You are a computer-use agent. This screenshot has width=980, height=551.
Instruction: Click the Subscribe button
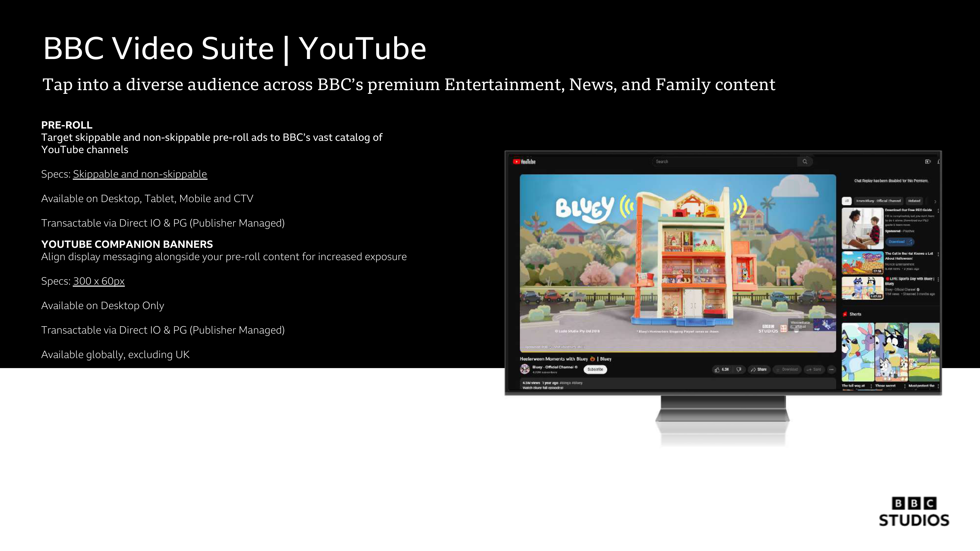coord(595,369)
